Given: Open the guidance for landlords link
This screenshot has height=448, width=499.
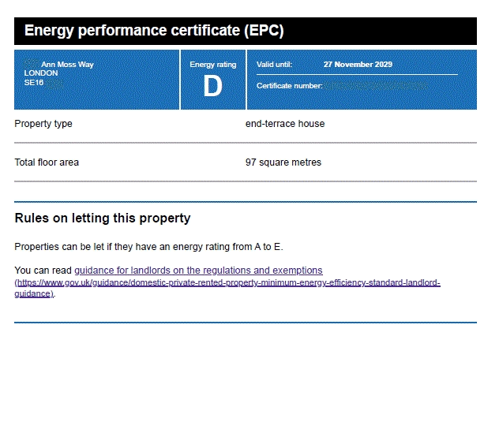Looking at the screenshot, I should point(198,270).
